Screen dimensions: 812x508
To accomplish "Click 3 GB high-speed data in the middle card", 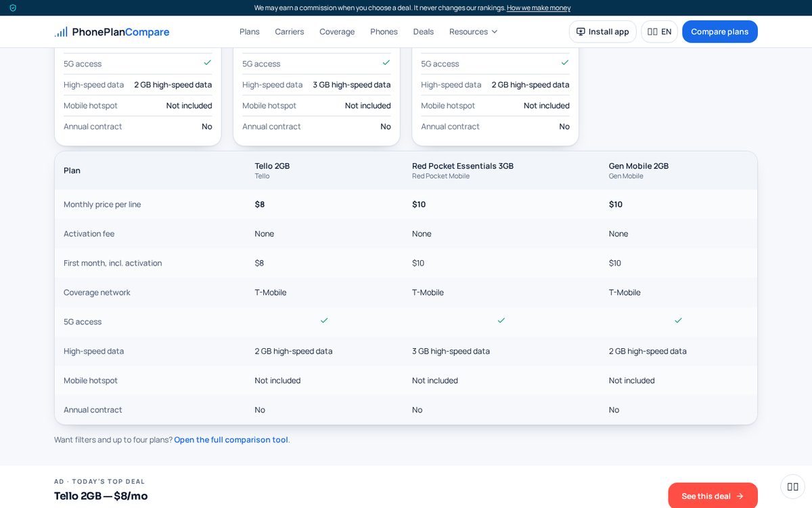I will click(x=351, y=85).
